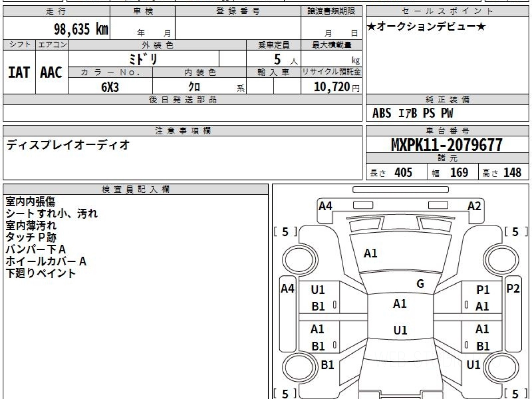Viewport: 532px width, 399px height.
Task: Click the 諸元 heading
Action: 448,158
